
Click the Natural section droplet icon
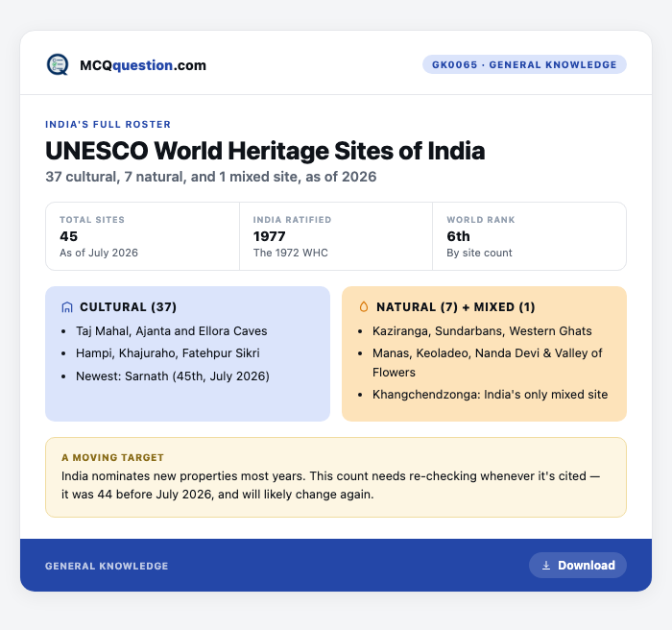coord(364,306)
